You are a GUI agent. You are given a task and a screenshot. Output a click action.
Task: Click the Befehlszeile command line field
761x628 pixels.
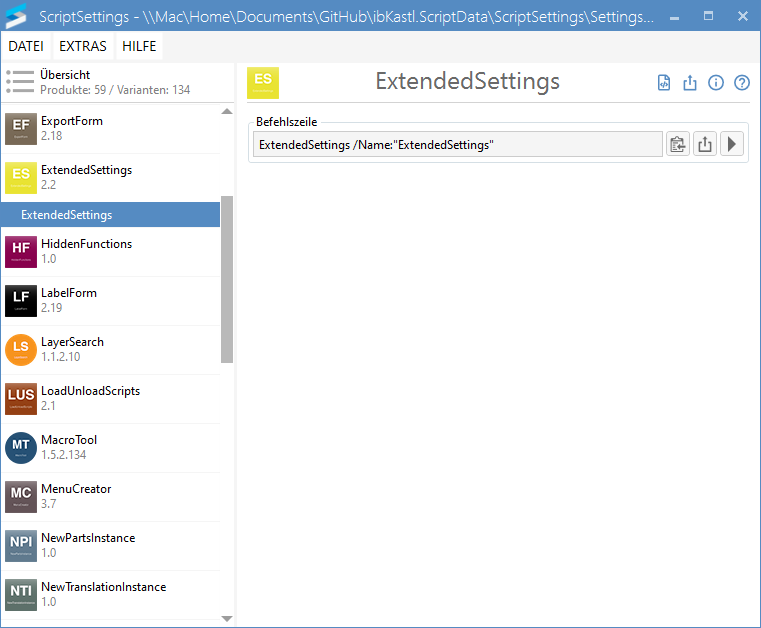457,145
